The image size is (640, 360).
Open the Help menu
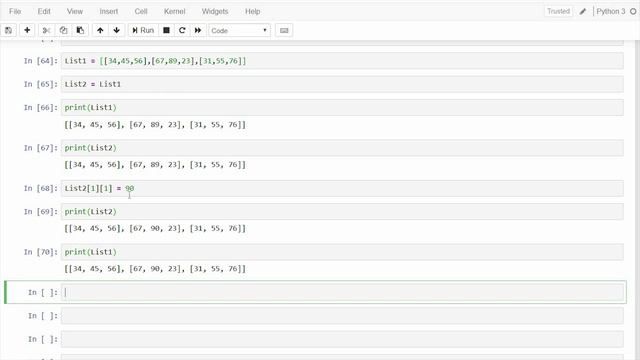pos(253,11)
